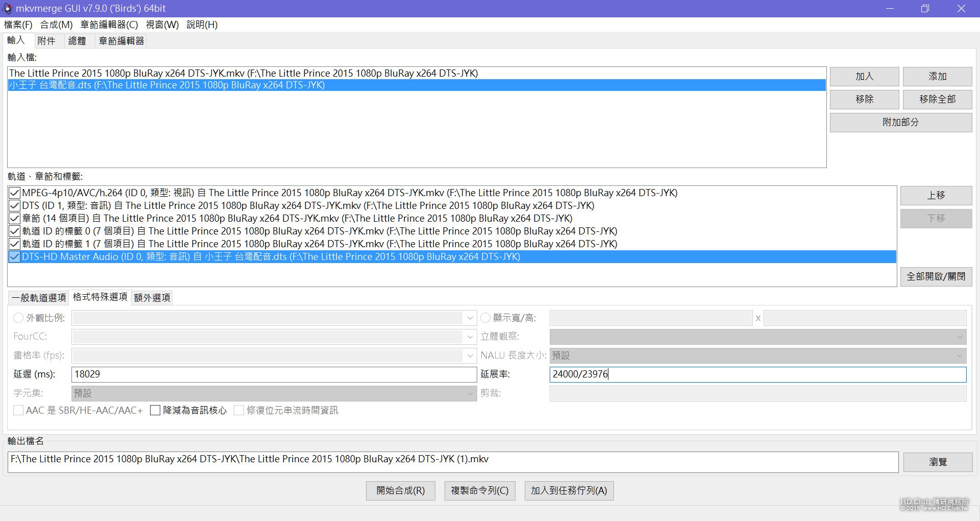Uncheck the 章節 (14 個項目) track checkbox
Screen dimensions: 980x521
(x=14, y=219)
